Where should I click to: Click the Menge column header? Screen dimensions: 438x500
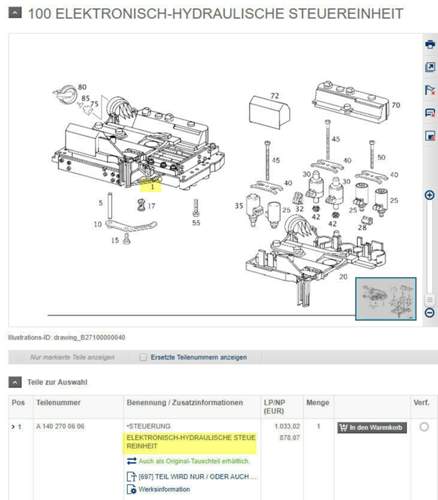tap(318, 403)
